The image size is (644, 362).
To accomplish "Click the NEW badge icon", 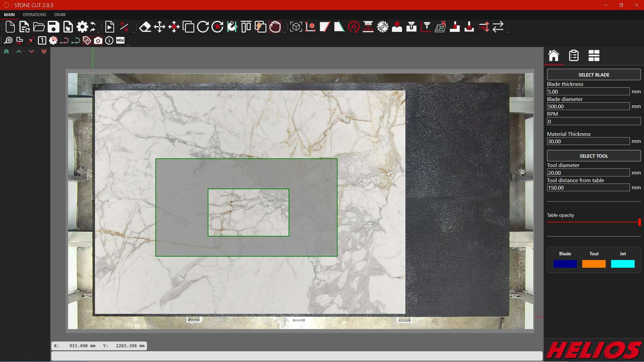I will coord(120,41).
